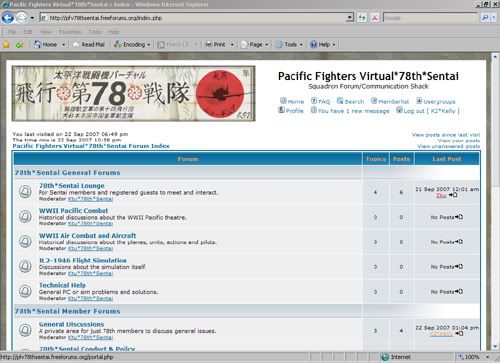Open the View menu
Viewport: 500px width, 363px height.
pyautogui.click(x=46, y=32)
